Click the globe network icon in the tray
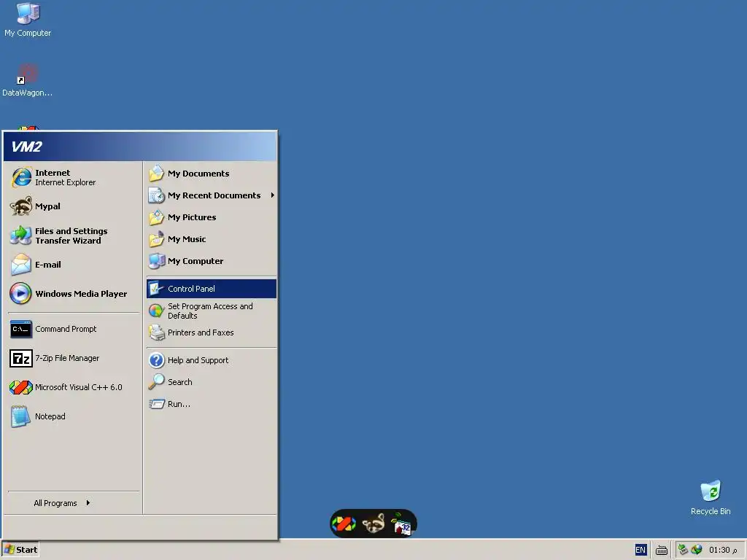747x560 pixels. 697,550
